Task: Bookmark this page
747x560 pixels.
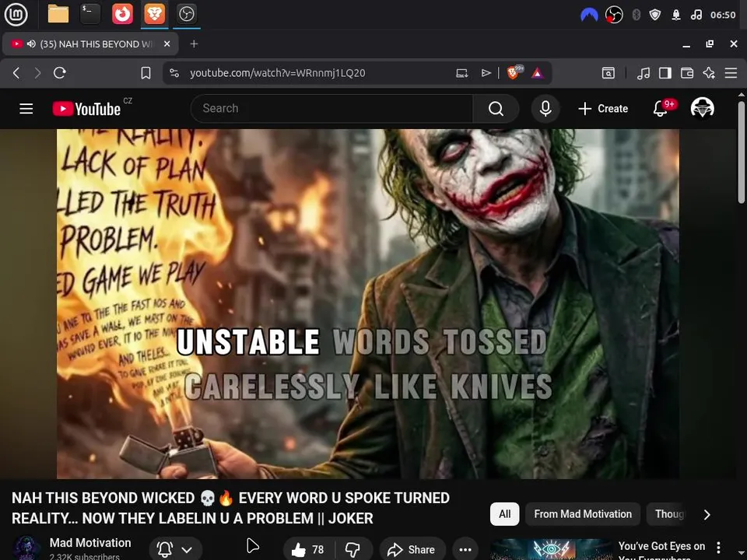Action: (146, 73)
